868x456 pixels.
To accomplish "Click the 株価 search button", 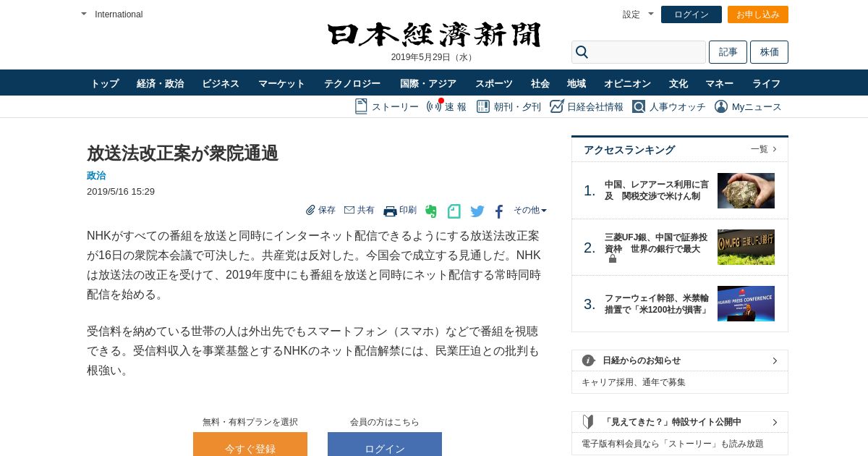I will [x=769, y=52].
